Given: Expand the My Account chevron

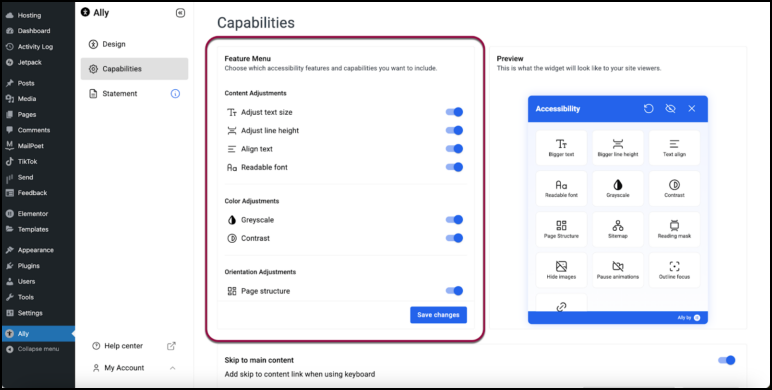Looking at the screenshot, I should [x=172, y=368].
